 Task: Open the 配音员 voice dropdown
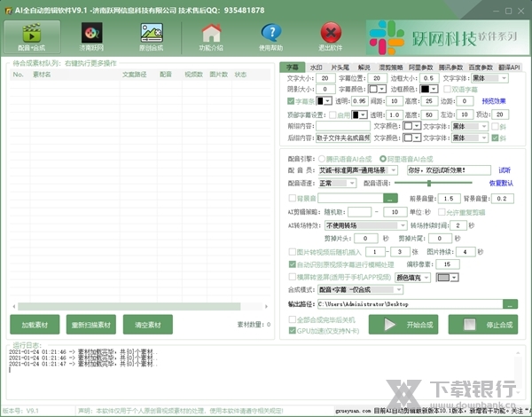(358, 170)
